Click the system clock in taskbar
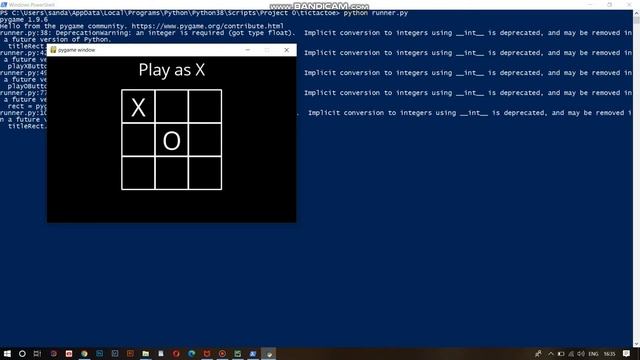Viewport: 640px width, 360px height. coord(609,354)
